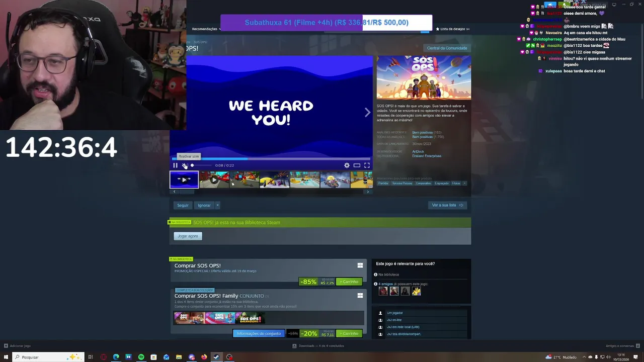
Task: Open developer ArtDock link
Action: 418,151
